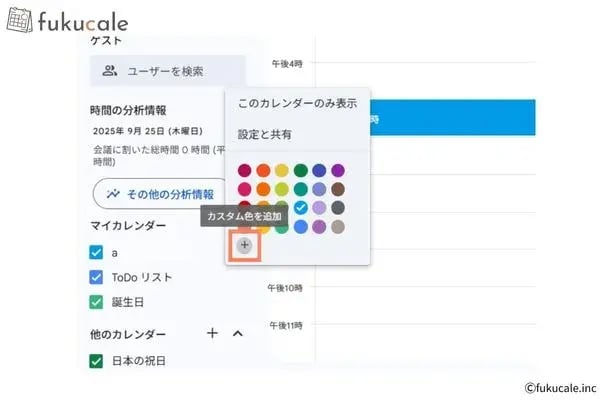Select the yellow swatch in top row
Image resolution: width=600 pixels, height=400 pixels.
[282, 170]
